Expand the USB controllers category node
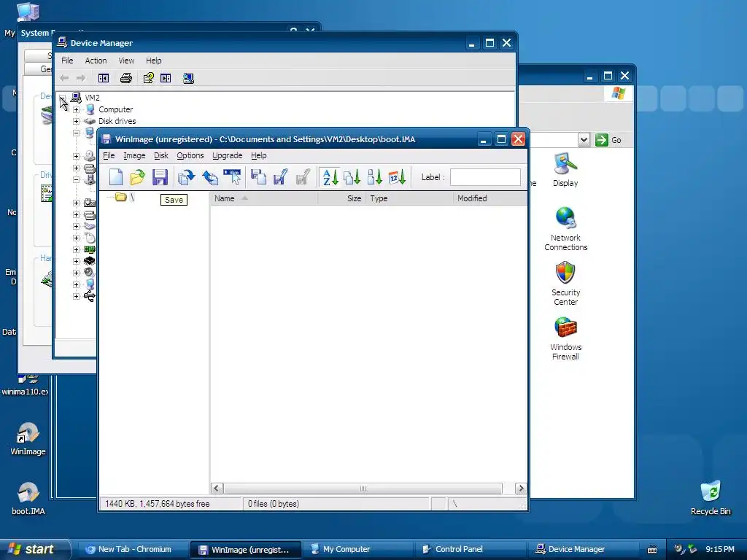The width and height of the screenshot is (747, 560). tap(76, 296)
